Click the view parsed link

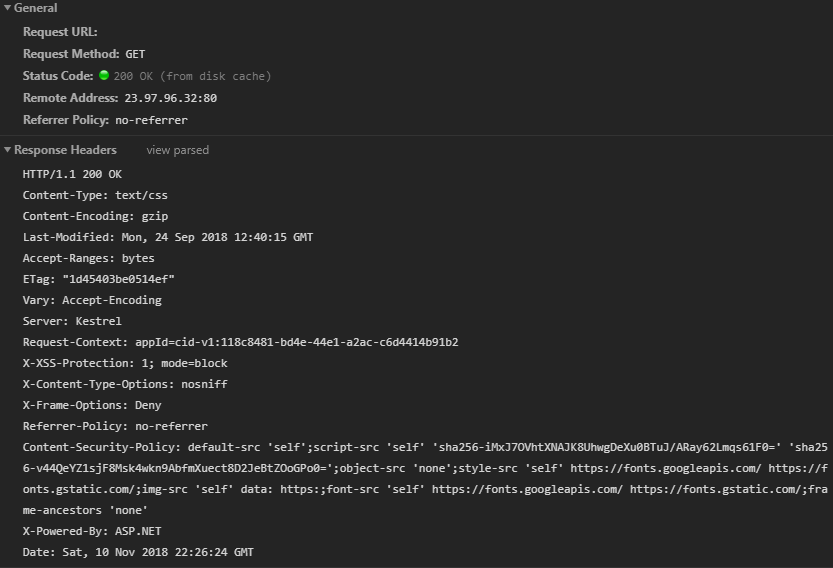[177, 150]
